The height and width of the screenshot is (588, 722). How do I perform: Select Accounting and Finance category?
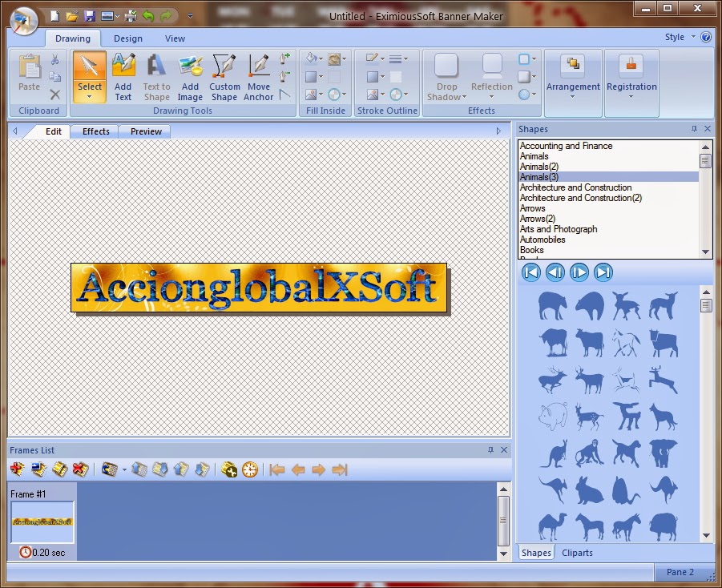(x=608, y=146)
